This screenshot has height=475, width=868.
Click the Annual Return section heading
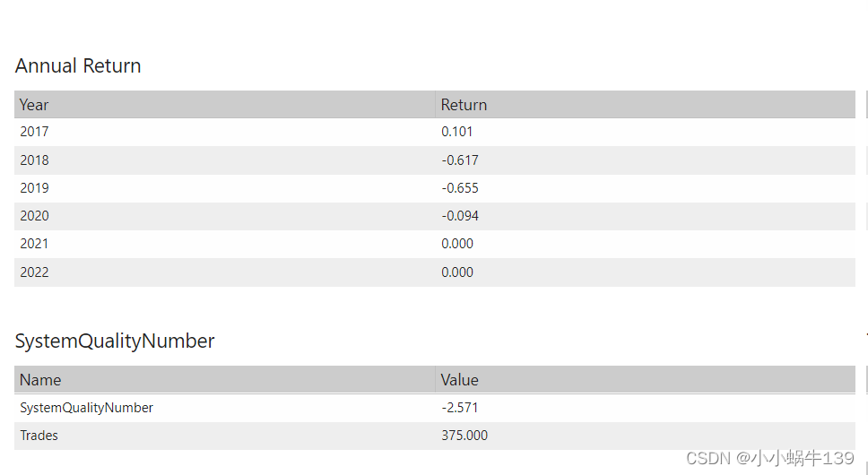78,66
